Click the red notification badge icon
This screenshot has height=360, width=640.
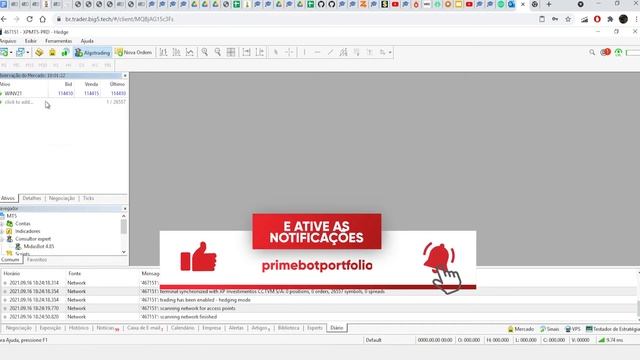point(605,52)
